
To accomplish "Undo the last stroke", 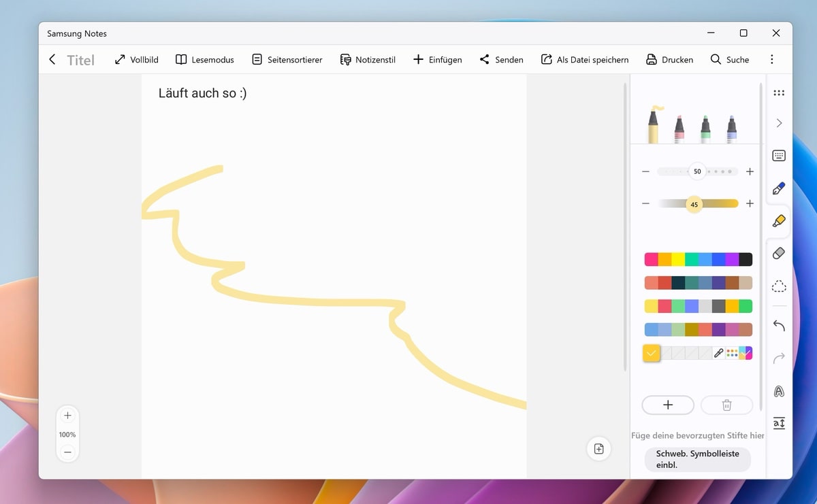I will click(779, 326).
